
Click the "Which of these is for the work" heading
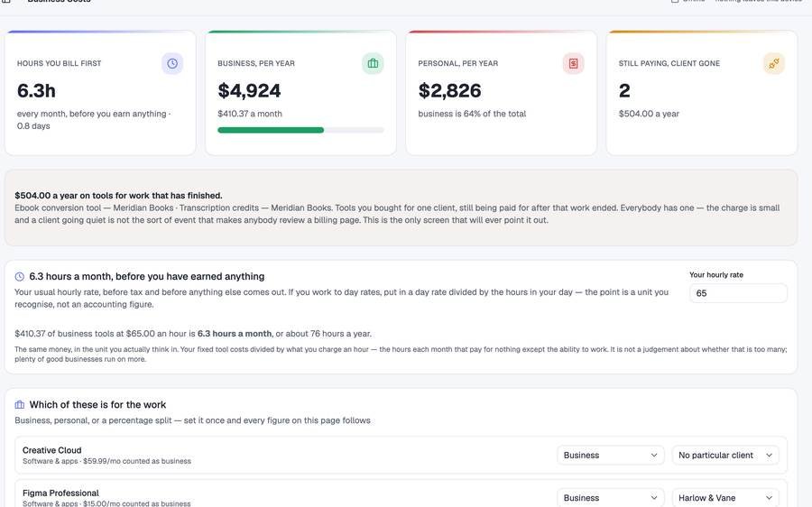[97, 404]
